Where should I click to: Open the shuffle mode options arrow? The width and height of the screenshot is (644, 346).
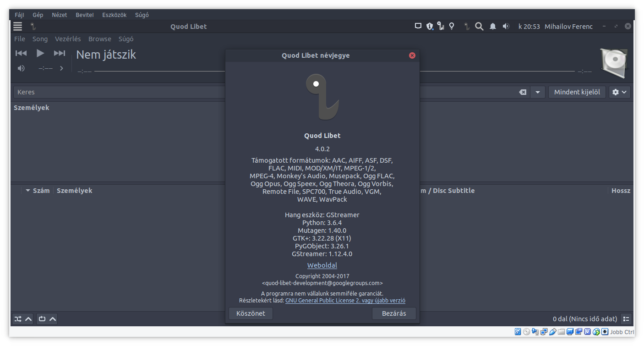click(28, 319)
